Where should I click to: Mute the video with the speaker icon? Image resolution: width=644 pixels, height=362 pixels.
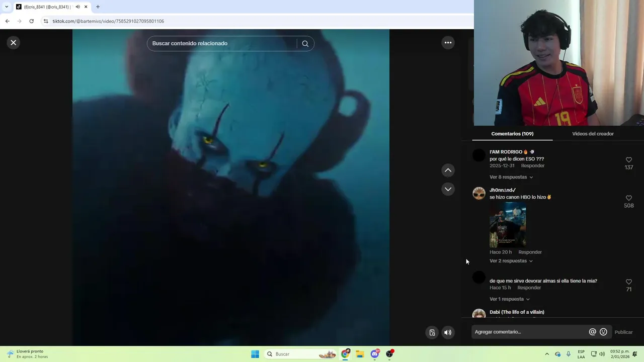(x=447, y=332)
